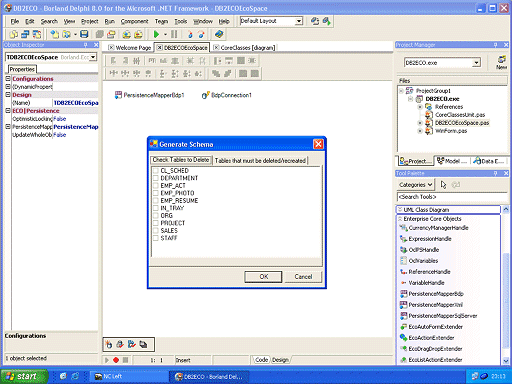Pick EcoAutoFormExtender in the Tool Palette
This screenshot has width=512, height=384.
431,327
